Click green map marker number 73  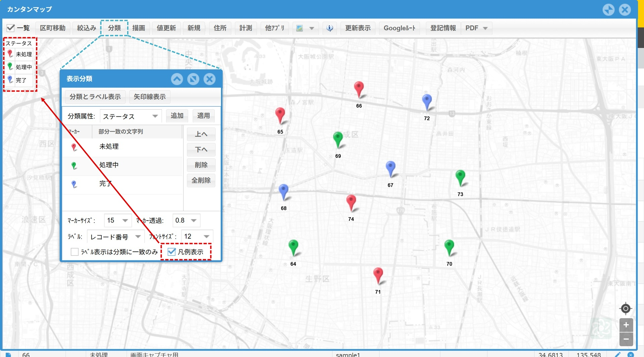click(460, 177)
